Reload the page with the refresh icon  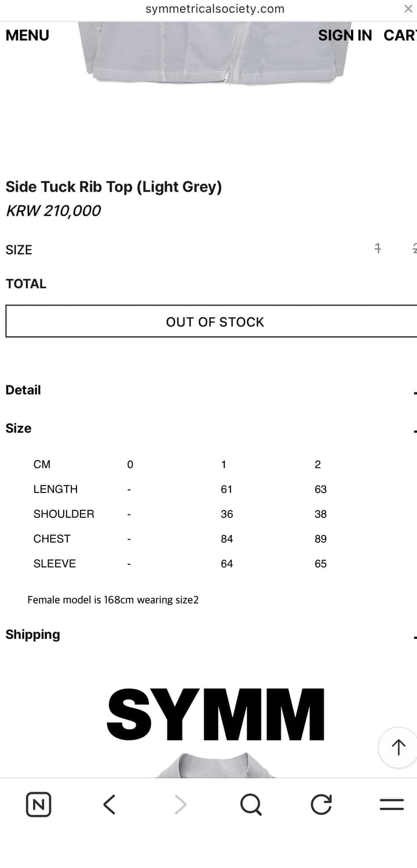(321, 804)
